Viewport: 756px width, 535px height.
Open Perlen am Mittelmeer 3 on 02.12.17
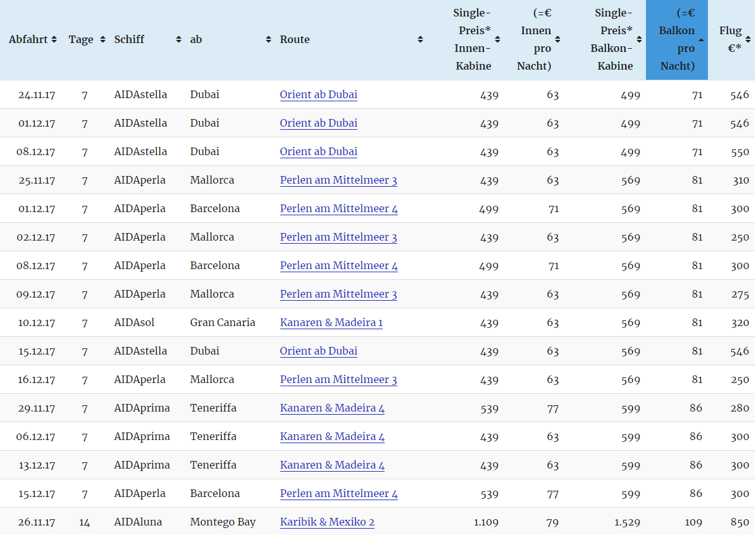click(x=338, y=237)
